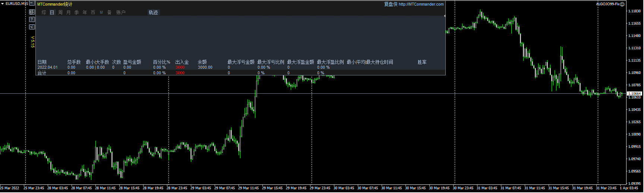Click the V5.15 version label
Viewport: 644px width, 193px height.
[x=32, y=42]
